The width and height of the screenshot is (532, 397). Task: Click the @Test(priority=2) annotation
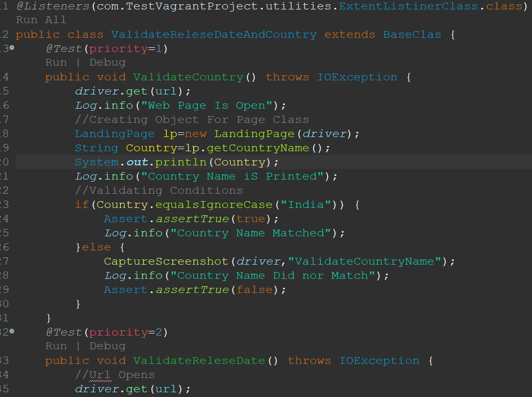107,332
